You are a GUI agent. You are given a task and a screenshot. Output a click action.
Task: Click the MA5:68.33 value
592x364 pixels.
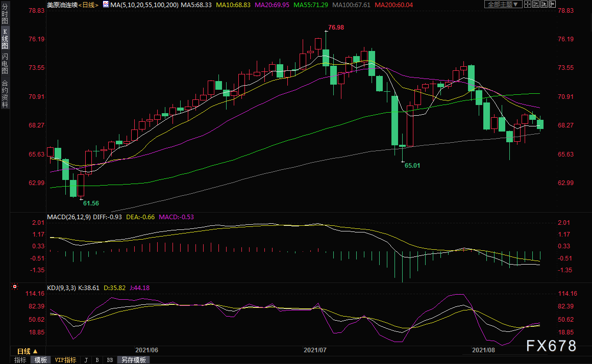(196, 5)
